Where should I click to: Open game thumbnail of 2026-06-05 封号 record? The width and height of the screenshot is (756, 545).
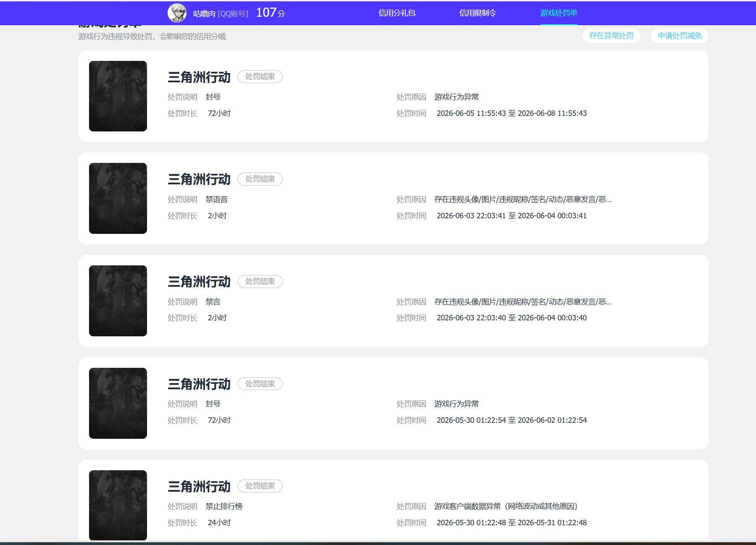(x=118, y=96)
